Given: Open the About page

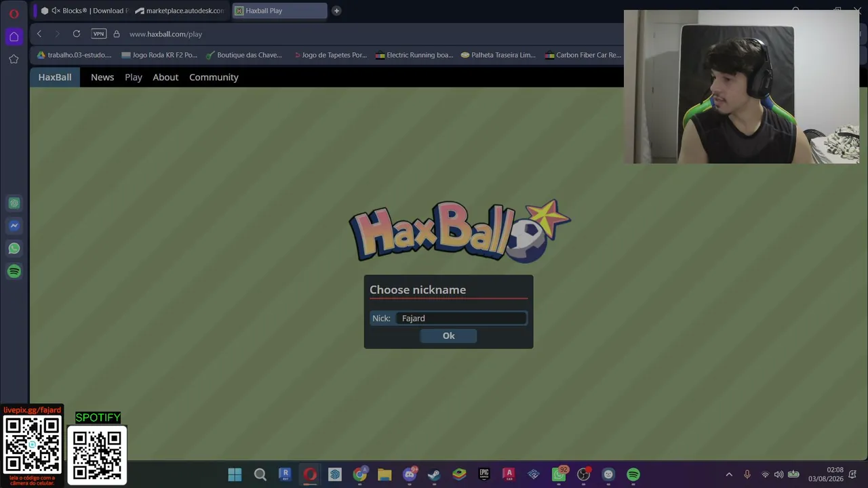Looking at the screenshot, I should click(x=165, y=77).
